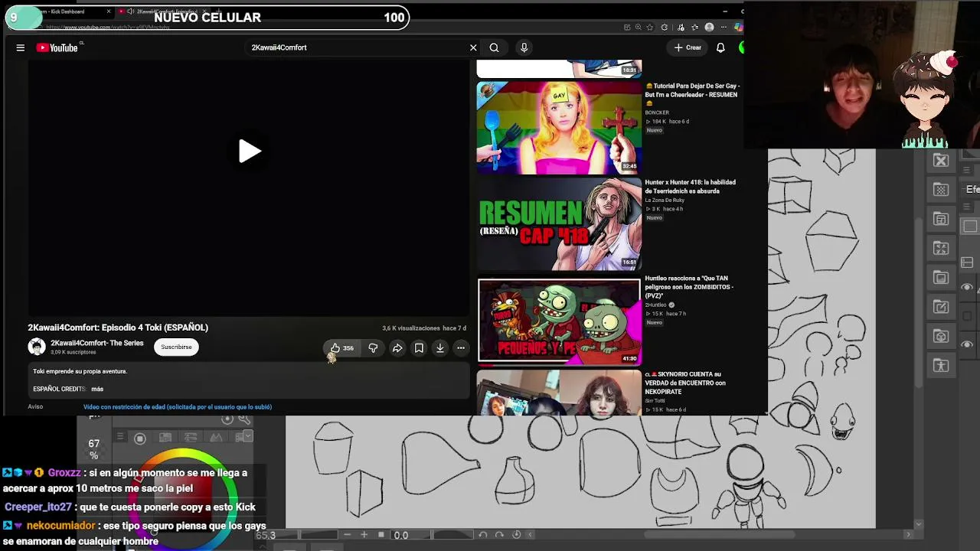Expand the color panel tabs dropdown arrow
The height and width of the screenshot is (551, 980).
(247, 437)
